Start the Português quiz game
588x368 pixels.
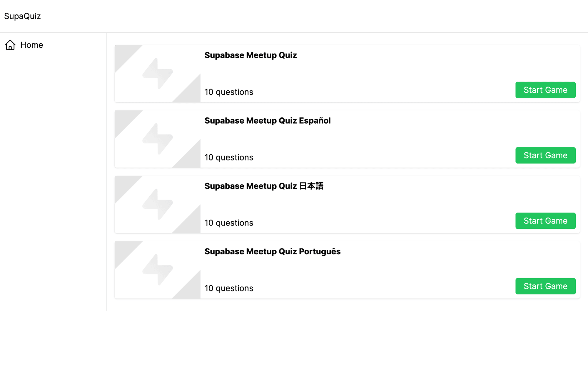point(545,286)
